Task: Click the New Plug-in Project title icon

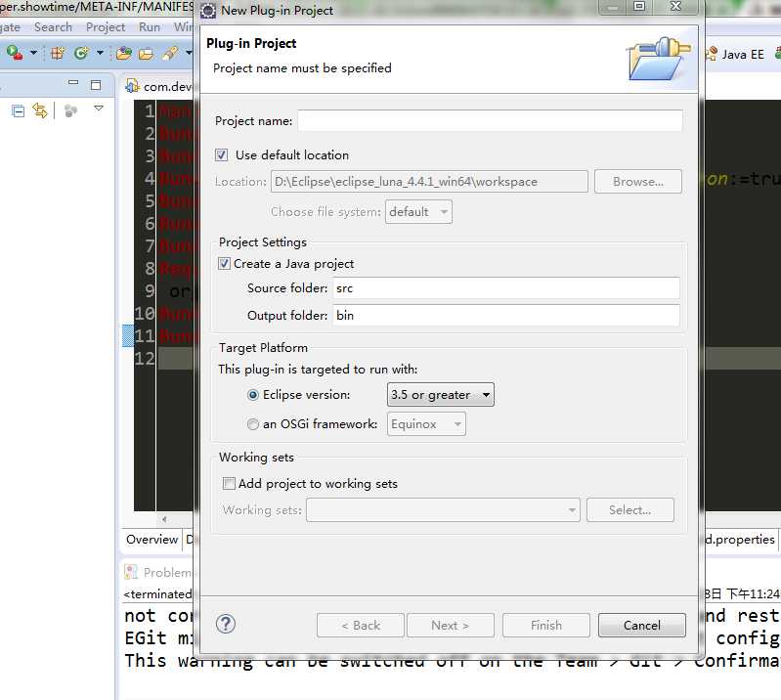Action: point(207,11)
